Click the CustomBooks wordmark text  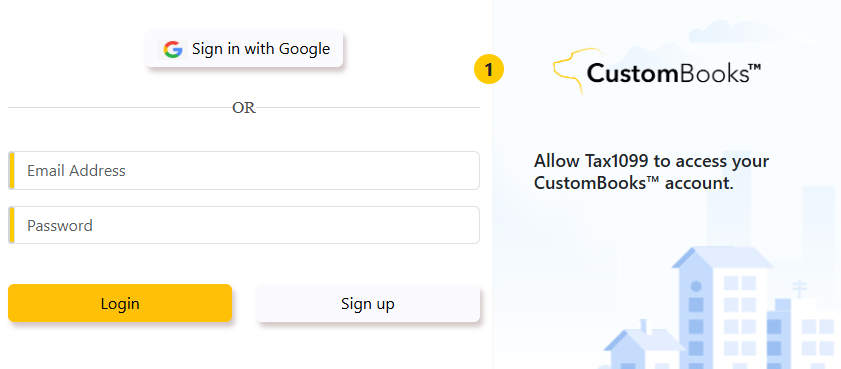pyautogui.click(x=666, y=73)
